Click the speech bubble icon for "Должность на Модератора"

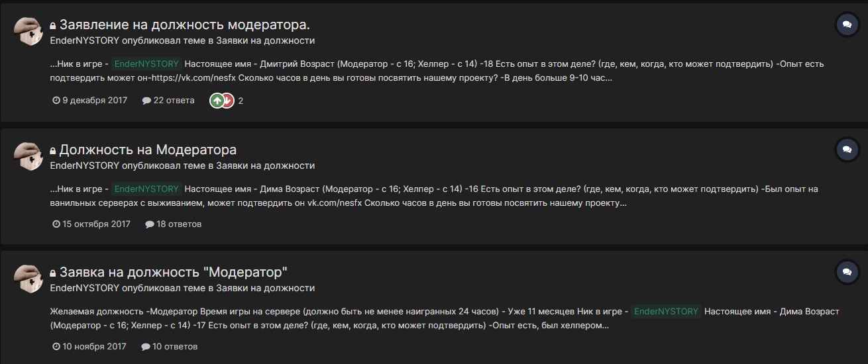point(846,150)
